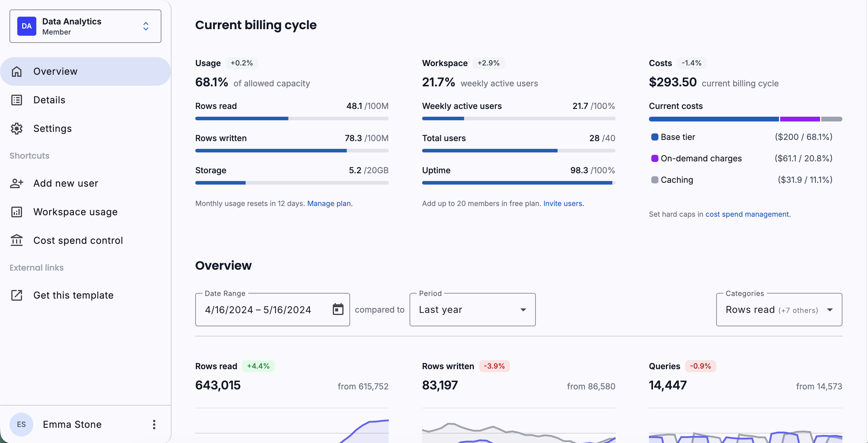Click the Details list icon

tap(16, 100)
